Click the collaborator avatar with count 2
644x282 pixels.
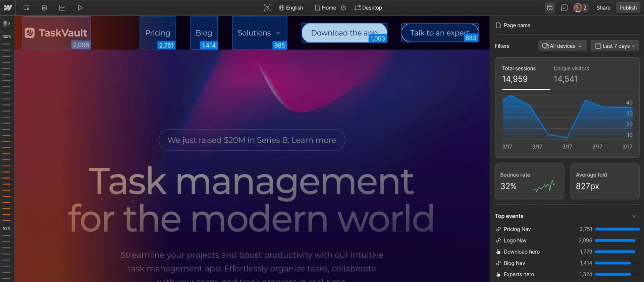point(580,7)
